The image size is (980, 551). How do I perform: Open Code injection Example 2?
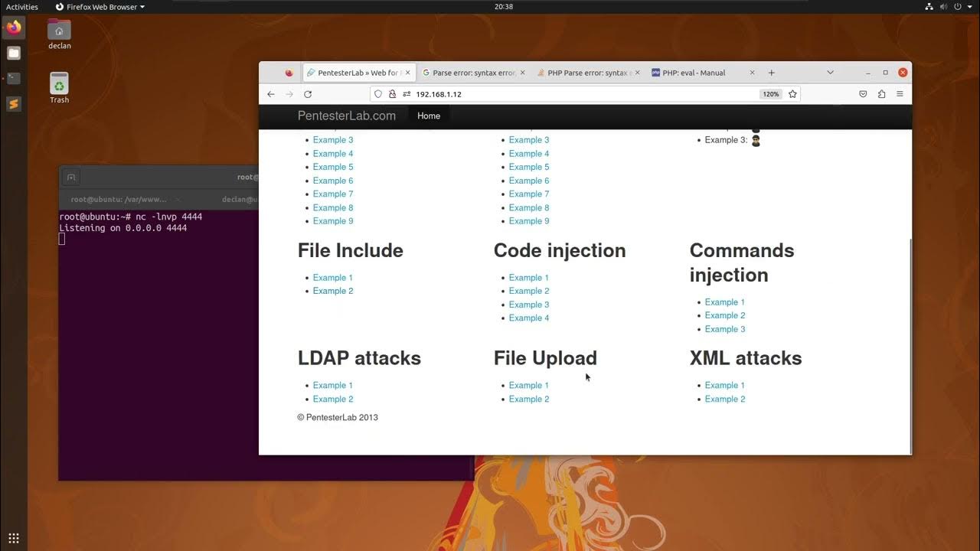click(x=529, y=291)
